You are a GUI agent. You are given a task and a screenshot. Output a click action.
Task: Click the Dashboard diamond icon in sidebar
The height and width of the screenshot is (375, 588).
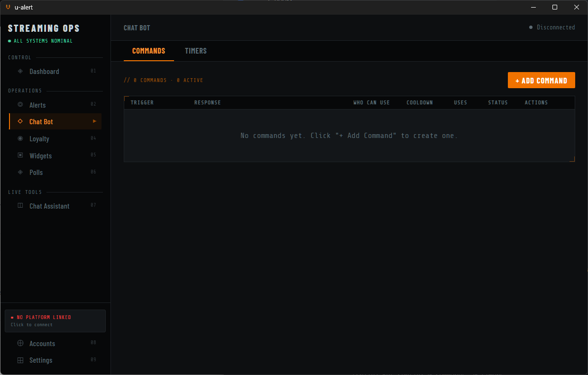click(20, 71)
